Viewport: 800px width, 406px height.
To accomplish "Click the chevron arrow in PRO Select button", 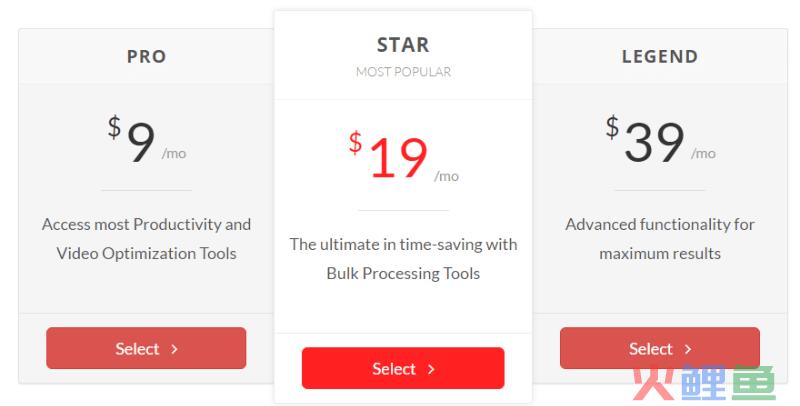I will [174, 349].
